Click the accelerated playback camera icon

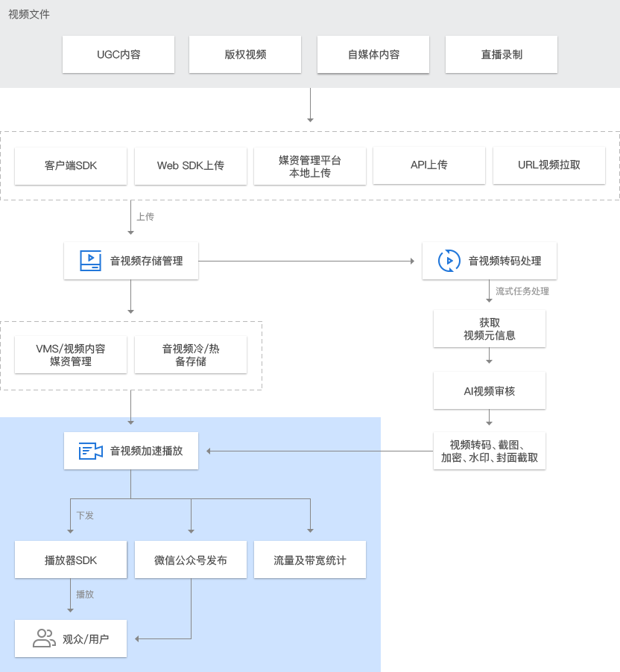coord(90,451)
